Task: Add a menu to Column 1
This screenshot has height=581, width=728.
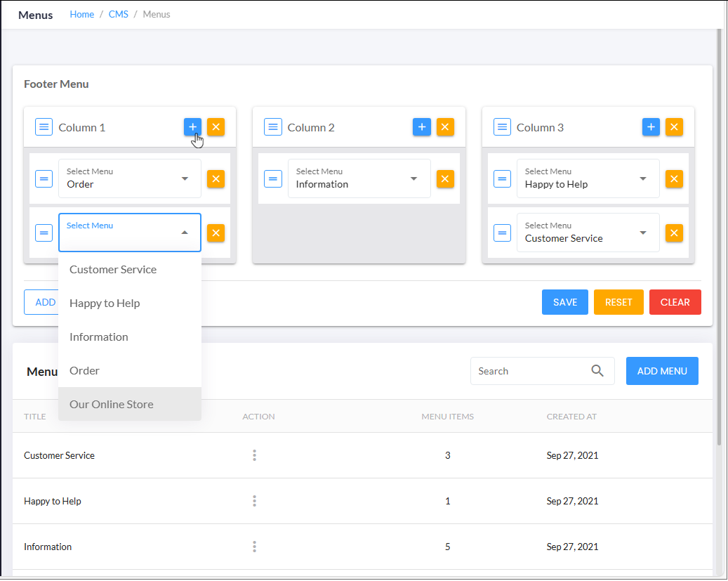Action: (x=192, y=127)
